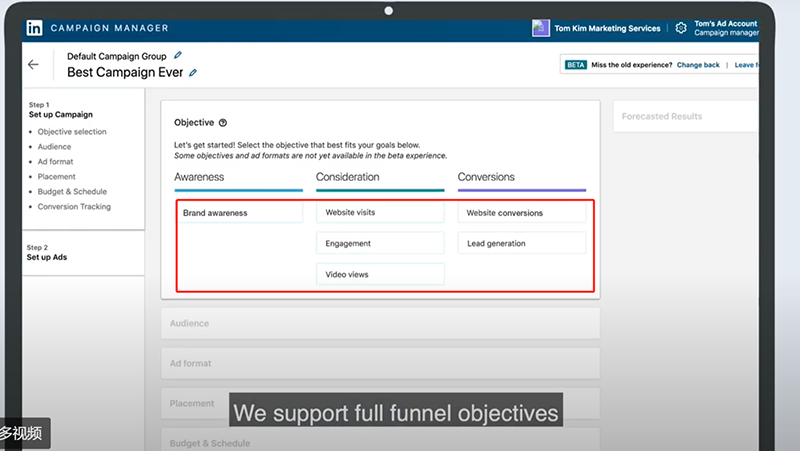The image size is (800, 451).
Task: Open Tom's Ad Account menu
Action: coord(726,28)
